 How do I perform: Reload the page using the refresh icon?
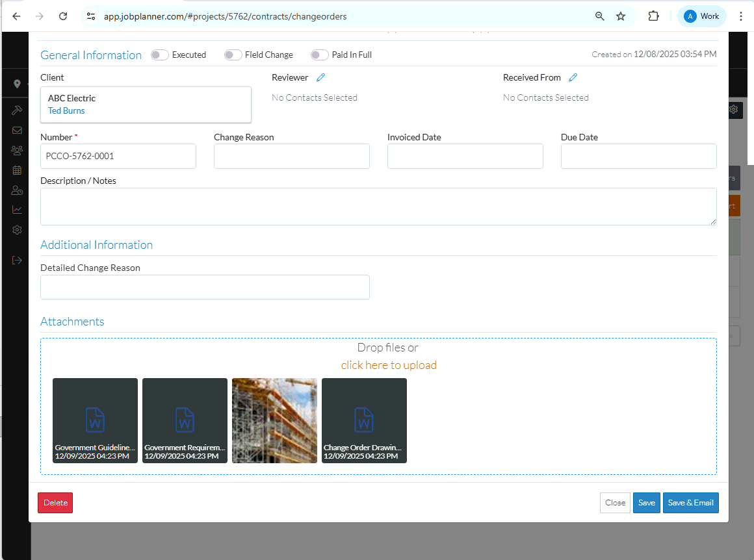pos(63,16)
